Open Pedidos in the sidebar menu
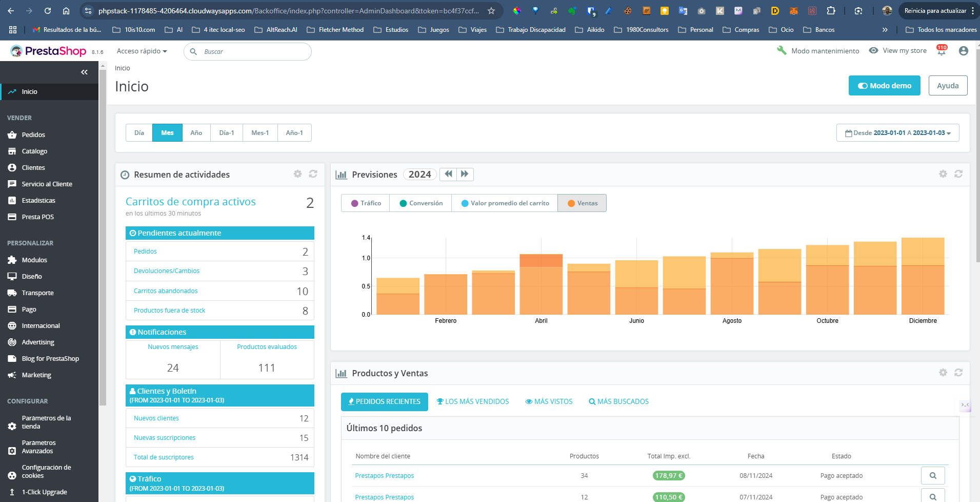Viewport: 980px width, 502px height. pos(33,134)
